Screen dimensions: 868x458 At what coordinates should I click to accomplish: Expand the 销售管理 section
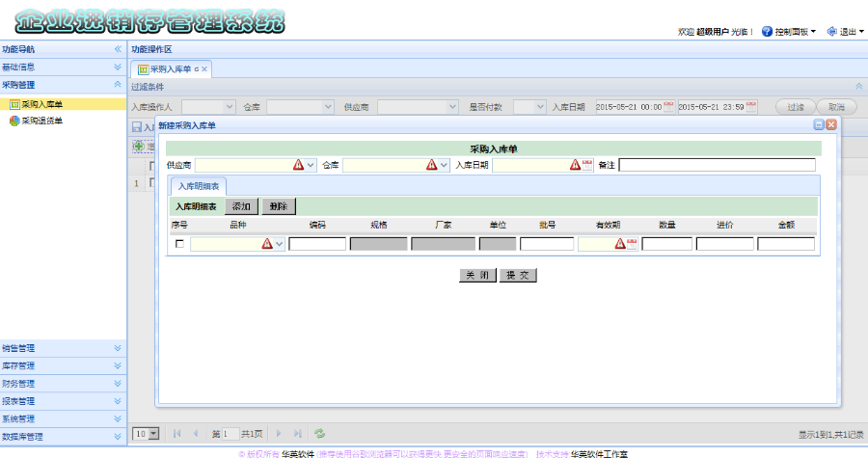(x=118, y=348)
